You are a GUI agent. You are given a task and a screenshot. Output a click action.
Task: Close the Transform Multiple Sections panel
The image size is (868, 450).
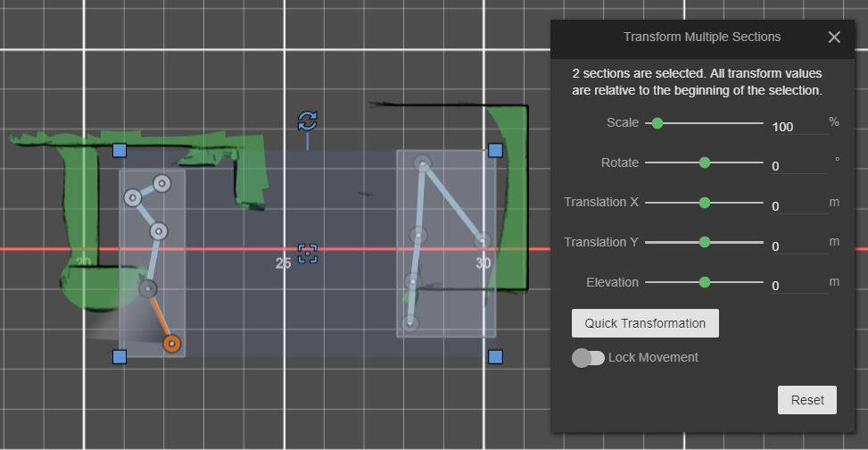click(834, 37)
